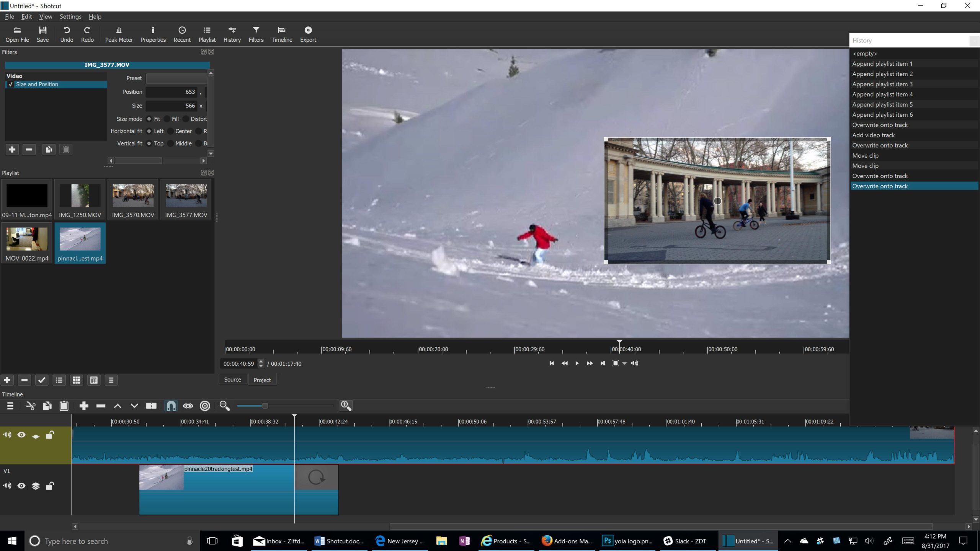This screenshot has height=551, width=980.
Task: Open the player stop-mode dropdown arrow
Action: [x=624, y=364]
